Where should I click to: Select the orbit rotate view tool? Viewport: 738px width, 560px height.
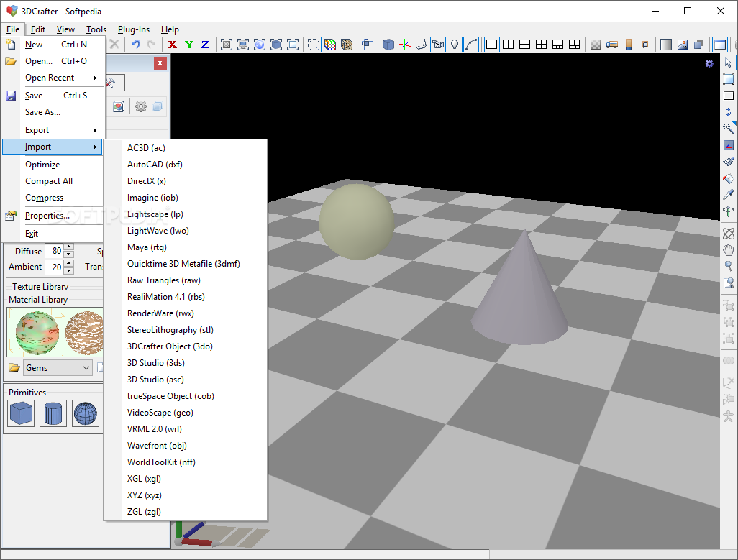728,233
